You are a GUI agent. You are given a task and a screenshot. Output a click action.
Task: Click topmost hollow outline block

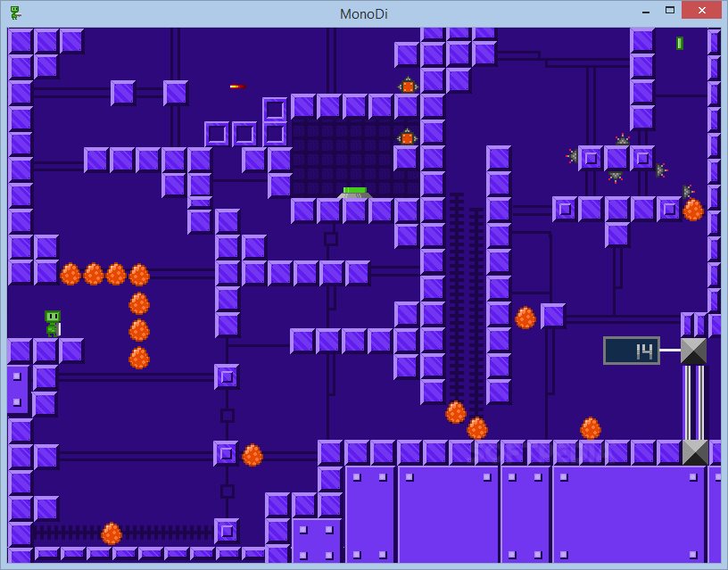click(x=275, y=110)
